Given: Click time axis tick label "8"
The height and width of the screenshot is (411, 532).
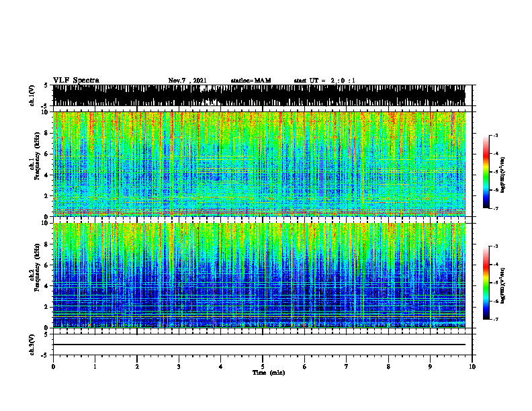Looking at the screenshot, I should (388, 366).
